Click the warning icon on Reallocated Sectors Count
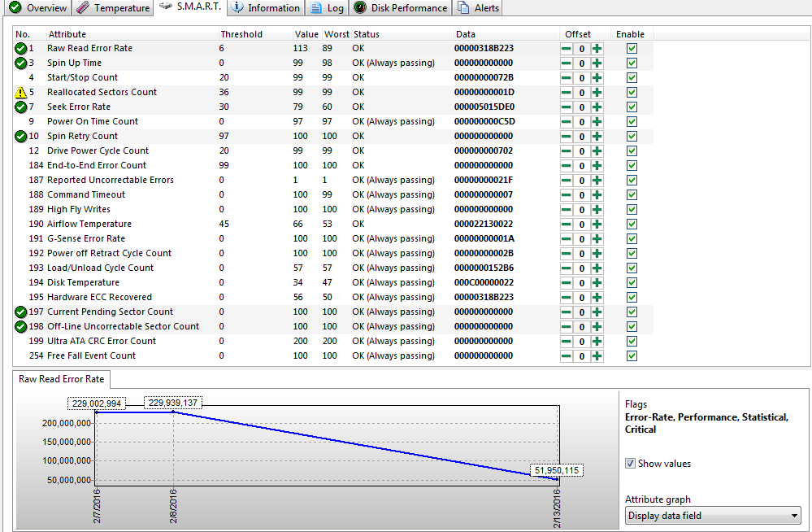The image size is (812, 532). (20, 92)
